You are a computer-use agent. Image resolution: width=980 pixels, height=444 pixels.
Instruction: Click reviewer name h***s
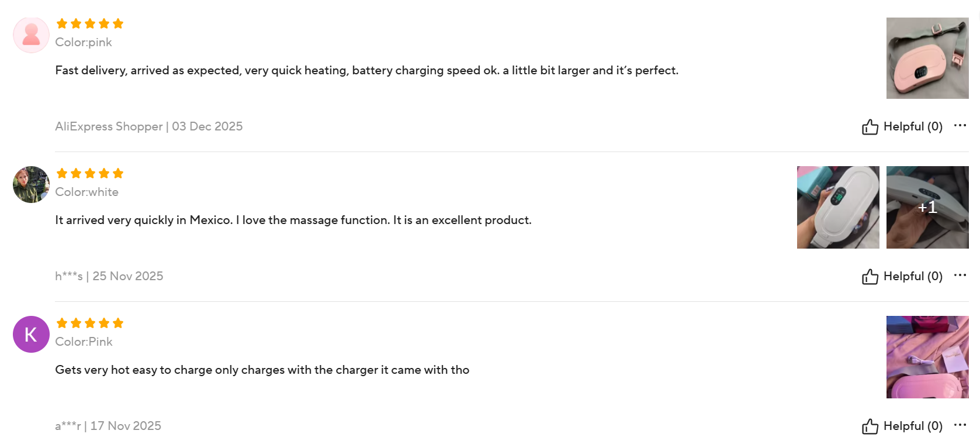(x=69, y=276)
